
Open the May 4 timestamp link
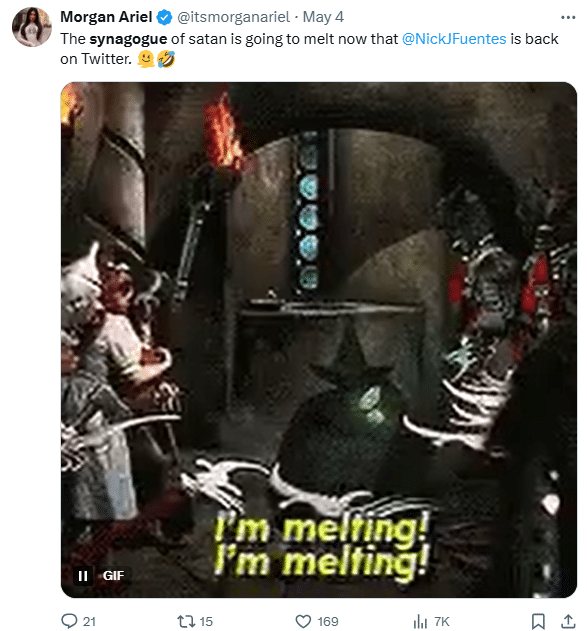[x=323, y=17]
